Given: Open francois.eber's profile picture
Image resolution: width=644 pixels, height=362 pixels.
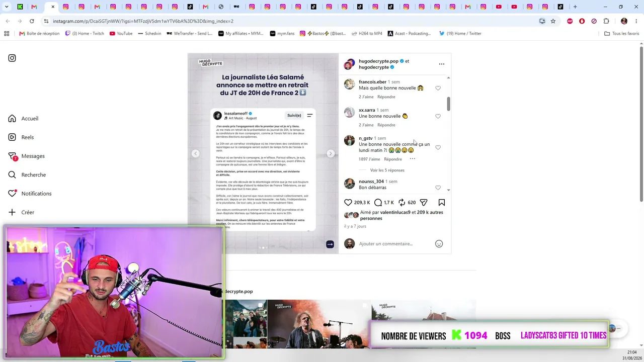Looking at the screenshot, I should pos(349,84).
